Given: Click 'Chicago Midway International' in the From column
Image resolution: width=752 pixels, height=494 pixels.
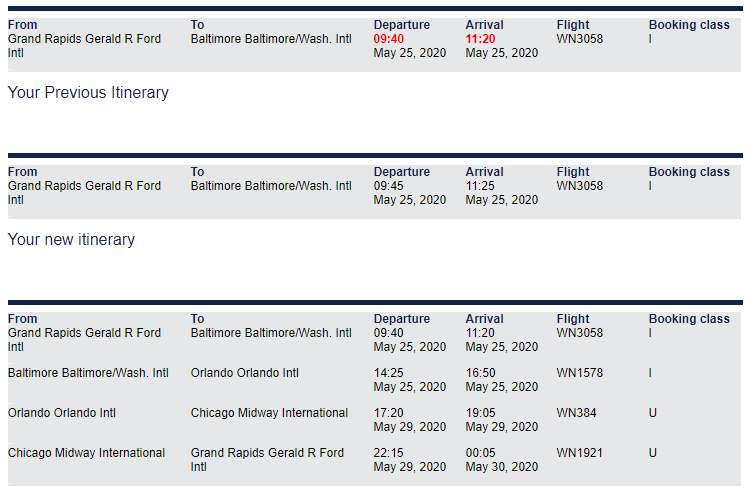Looking at the screenshot, I should click(x=86, y=453).
